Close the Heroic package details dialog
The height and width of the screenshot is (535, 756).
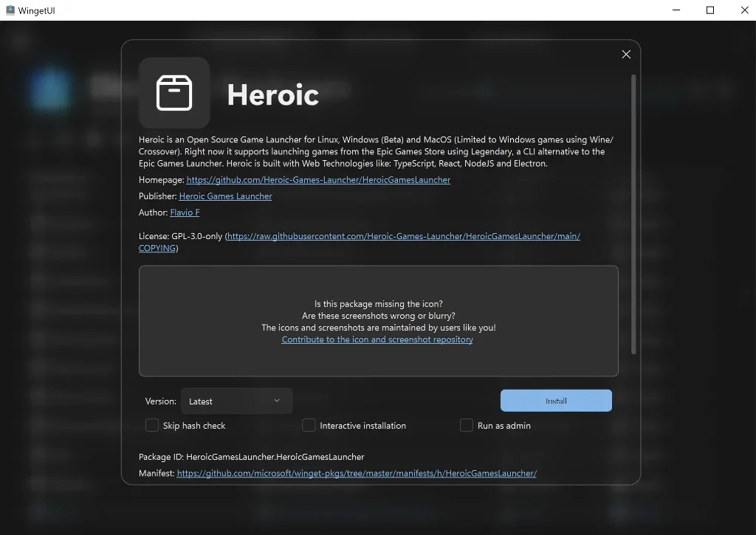tap(626, 55)
